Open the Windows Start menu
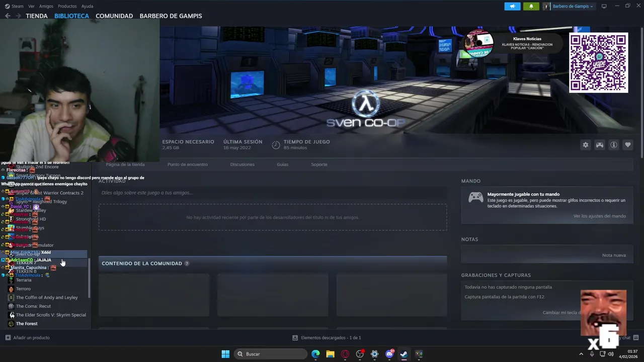 [225, 354]
